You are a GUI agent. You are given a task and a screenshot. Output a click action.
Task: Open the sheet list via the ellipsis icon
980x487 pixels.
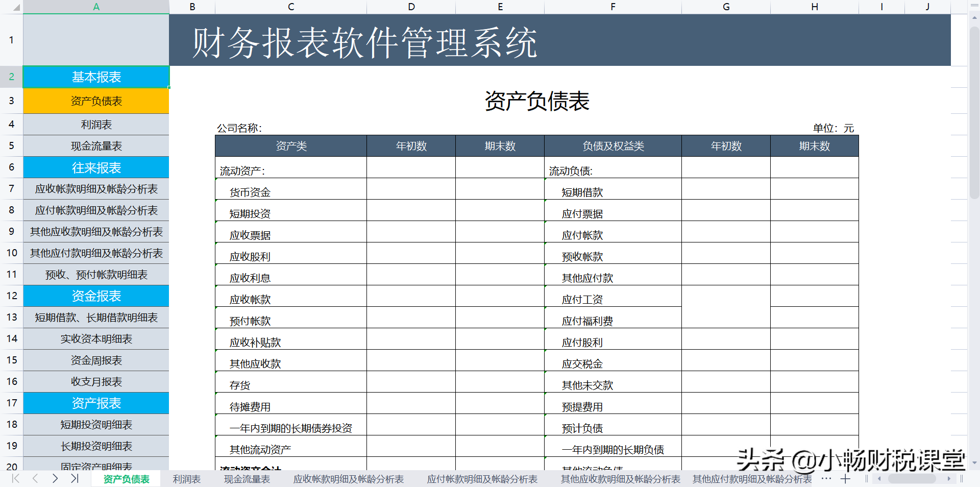[825, 479]
